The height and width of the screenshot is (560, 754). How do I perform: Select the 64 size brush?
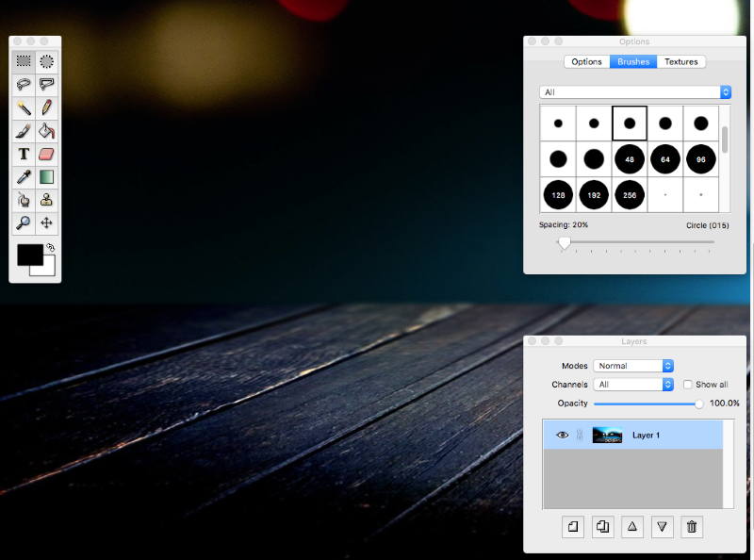tap(665, 159)
